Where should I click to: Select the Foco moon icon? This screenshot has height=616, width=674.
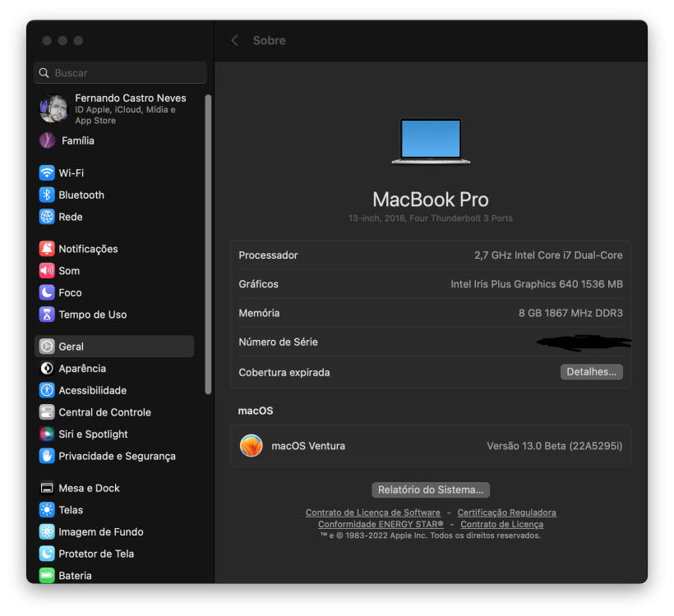pyautogui.click(x=47, y=292)
